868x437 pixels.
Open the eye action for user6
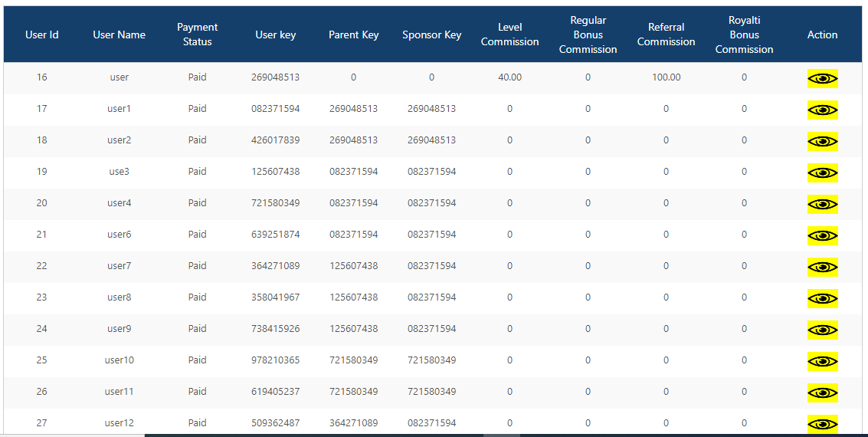[x=822, y=236]
